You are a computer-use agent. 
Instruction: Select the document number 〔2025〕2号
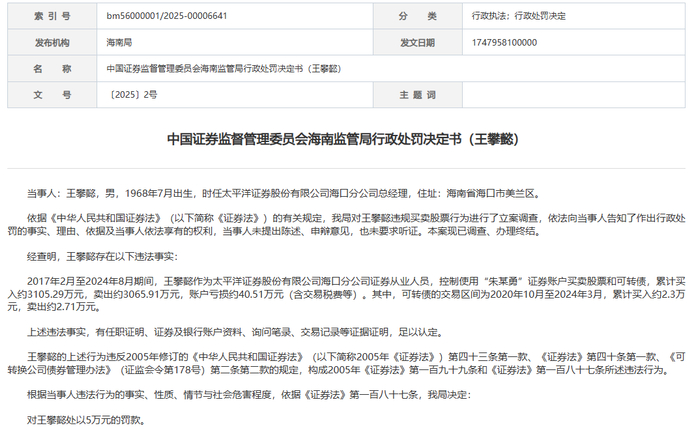(132, 95)
